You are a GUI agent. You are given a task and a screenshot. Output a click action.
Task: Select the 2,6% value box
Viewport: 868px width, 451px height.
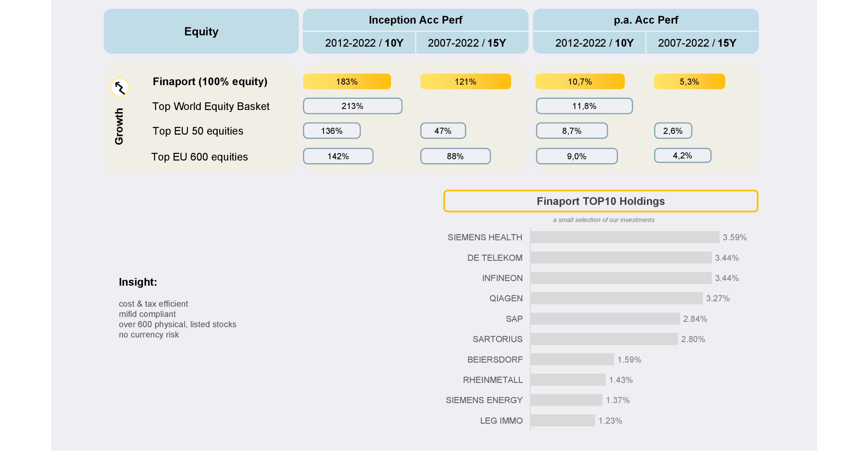coord(673,131)
